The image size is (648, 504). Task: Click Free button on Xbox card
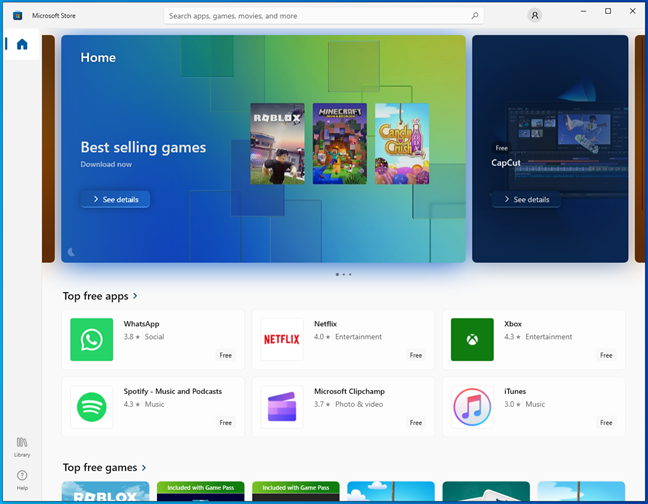click(x=606, y=355)
